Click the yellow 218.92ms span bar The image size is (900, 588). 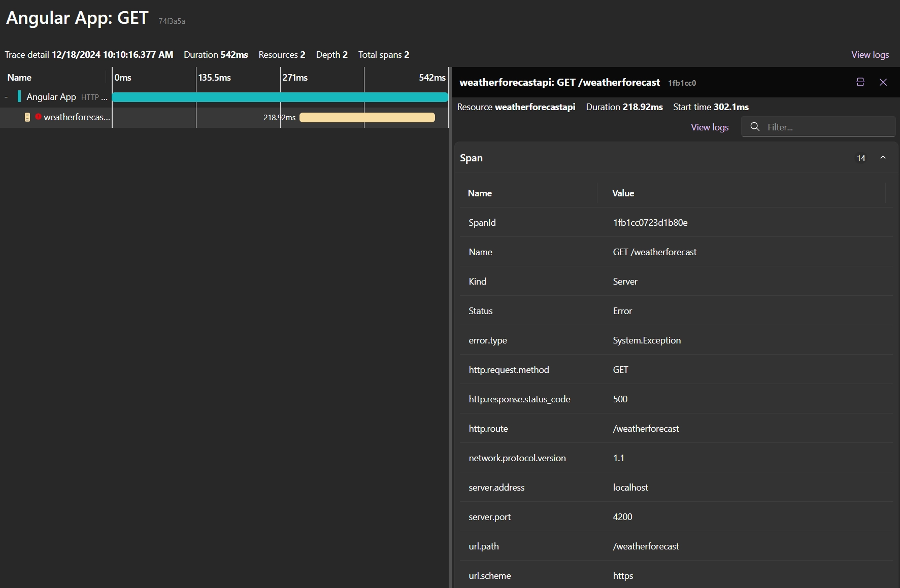[x=367, y=118]
